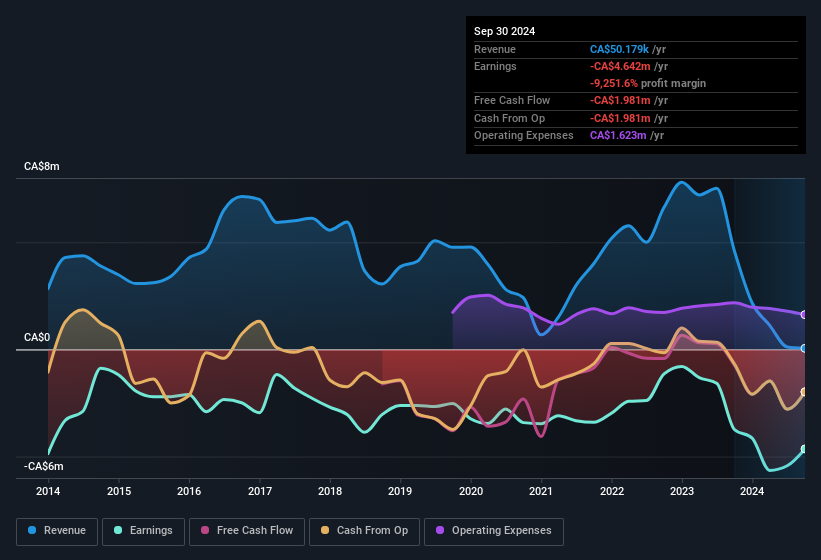
Task: Click the Earnings label in tooltip
Action: (x=495, y=66)
